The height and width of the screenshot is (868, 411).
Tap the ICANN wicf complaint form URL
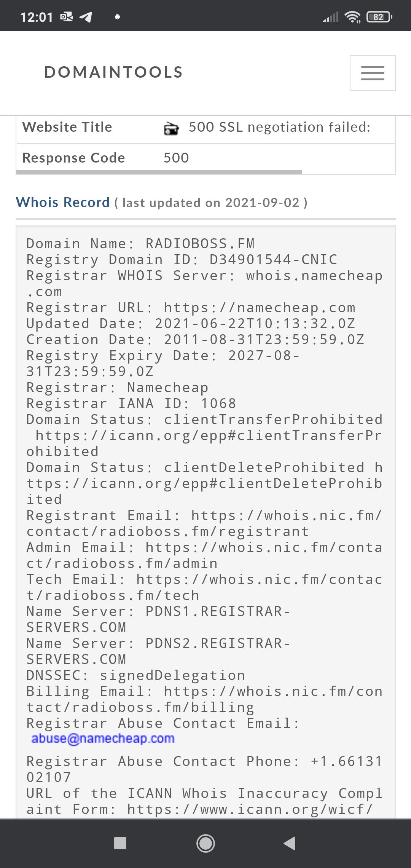(250, 809)
